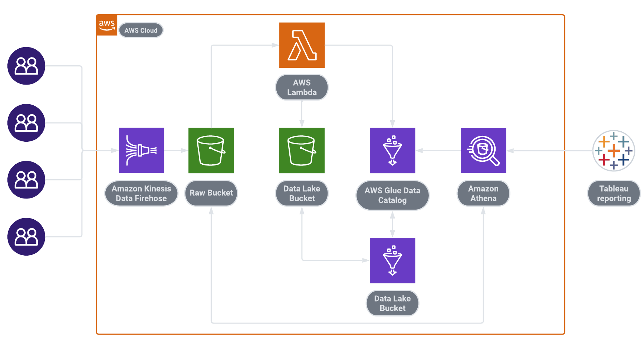Click the Tableau logo icon

click(x=614, y=150)
